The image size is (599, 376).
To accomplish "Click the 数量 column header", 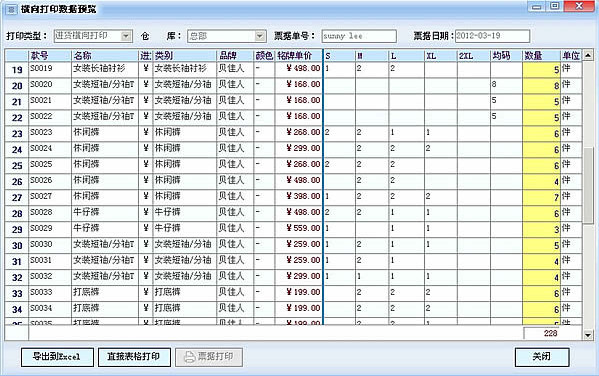I will (x=541, y=56).
